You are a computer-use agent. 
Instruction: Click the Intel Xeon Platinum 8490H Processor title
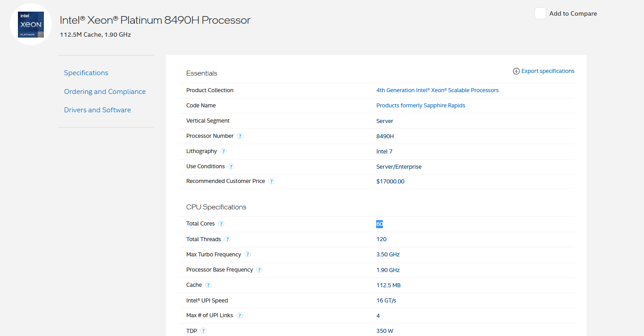[x=155, y=20]
